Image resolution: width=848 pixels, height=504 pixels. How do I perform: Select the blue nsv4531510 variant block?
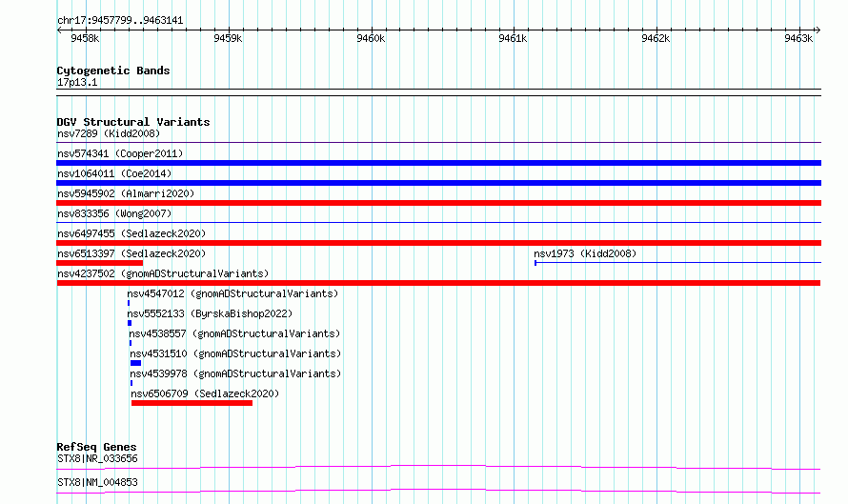click(x=135, y=363)
